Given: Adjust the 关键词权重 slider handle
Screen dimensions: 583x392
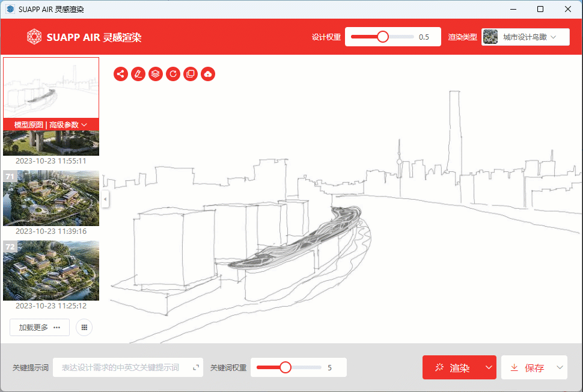Looking at the screenshot, I should click(x=285, y=367).
